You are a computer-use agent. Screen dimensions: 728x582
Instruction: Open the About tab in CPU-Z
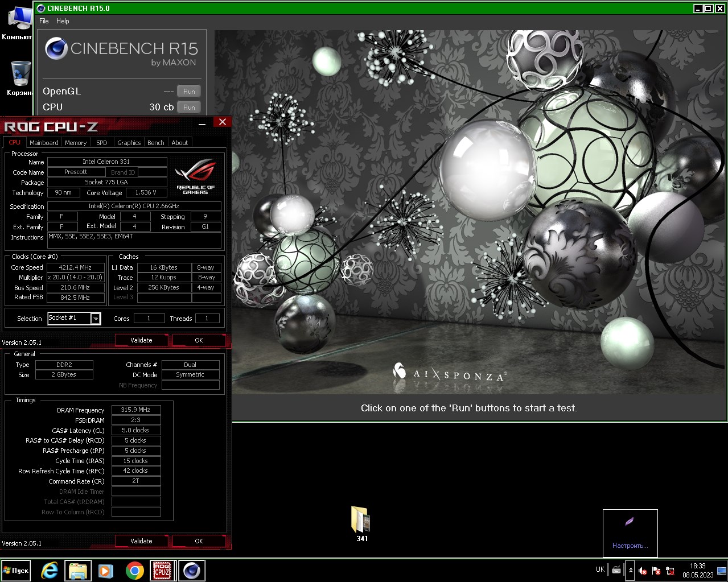click(180, 143)
